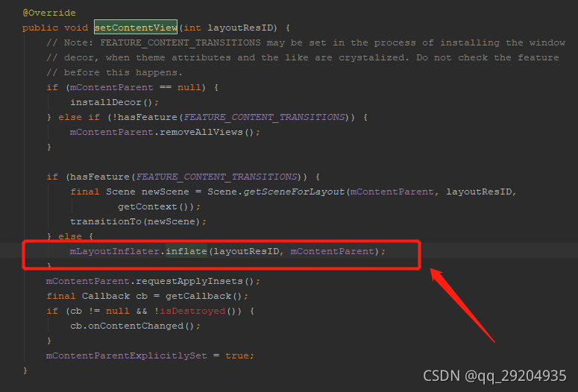This screenshot has width=578, height=392.
Task: Click the getContext() call
Action: point(157,206)
